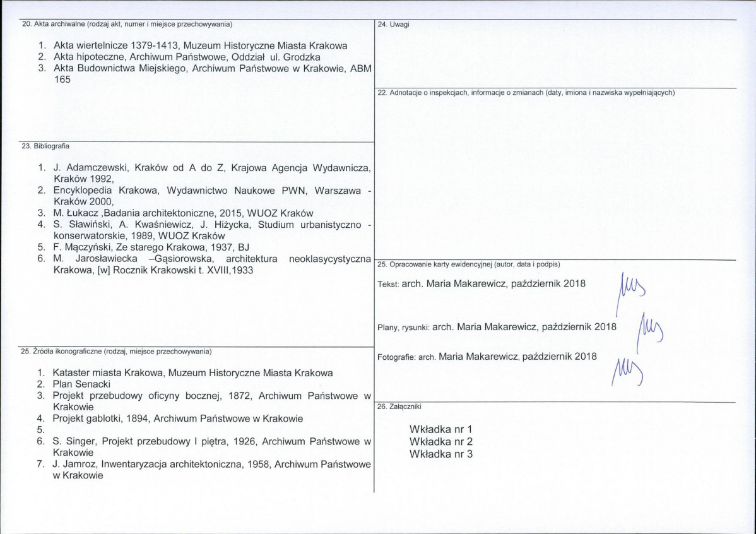The height and width of the screenshot is (534, 756).
Task: Click 'Projekt przebudowy oficyny bocznej, 1872'
Action: [211, 401]
